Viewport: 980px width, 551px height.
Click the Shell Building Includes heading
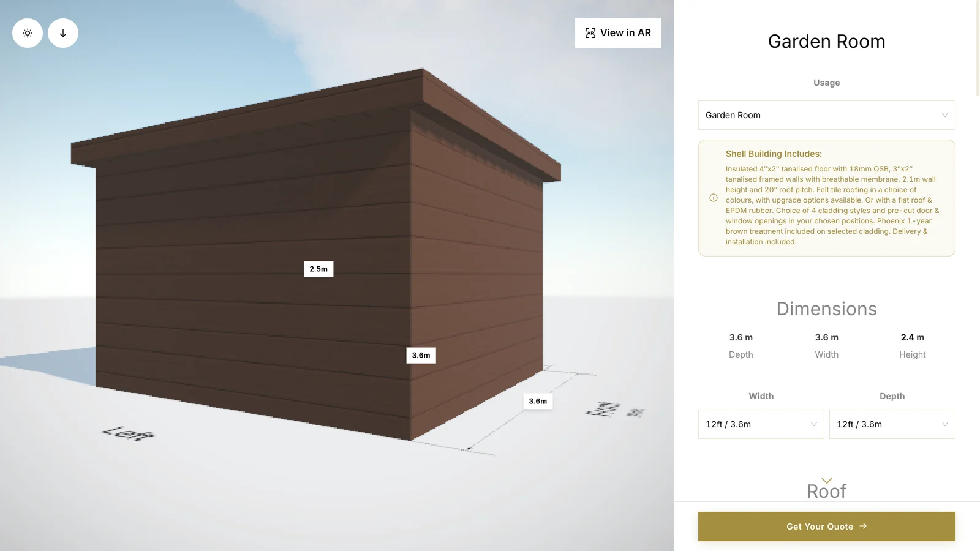[x=774, y=154]
